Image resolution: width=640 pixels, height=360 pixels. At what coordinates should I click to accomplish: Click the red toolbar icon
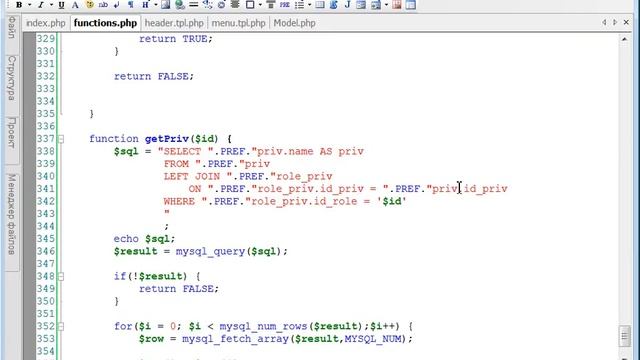(397, 5)
